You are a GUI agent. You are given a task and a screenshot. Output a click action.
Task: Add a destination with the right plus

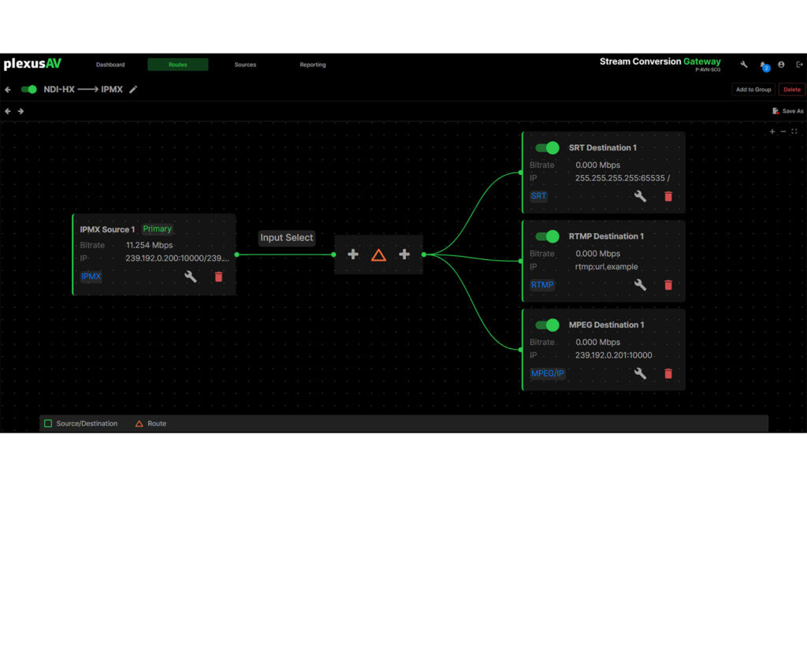click(404, 254)
